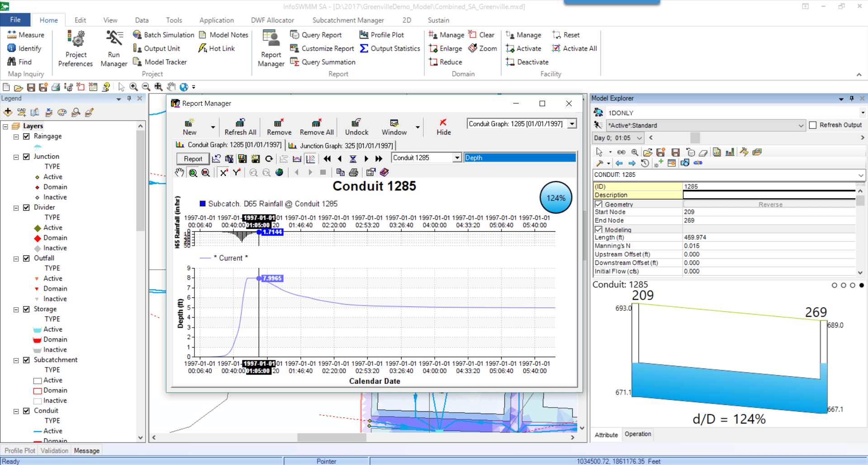Create New report in Report Manager
Image resolution: width=868 pixels, height=465 pixels.
190,127
